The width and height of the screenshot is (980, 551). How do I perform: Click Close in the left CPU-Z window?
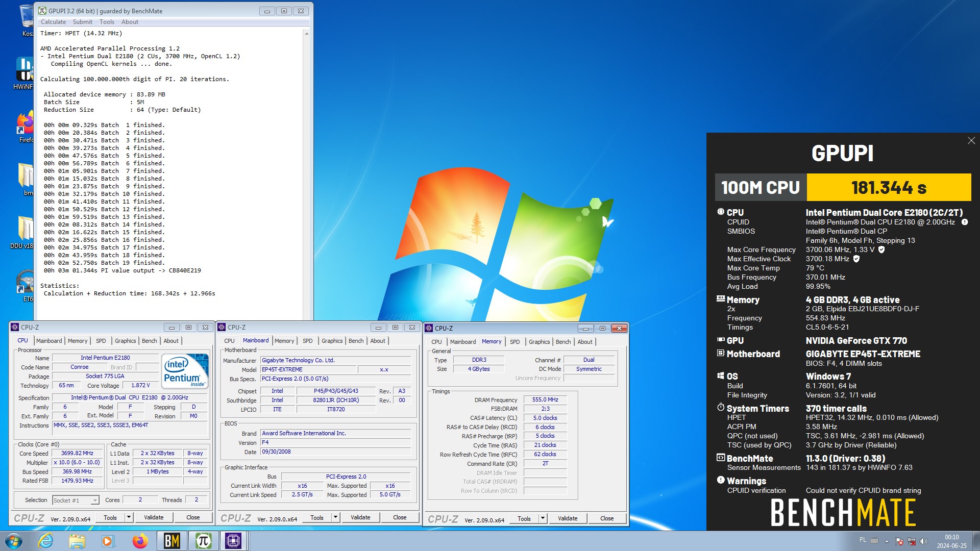click(x=193, y=517)
